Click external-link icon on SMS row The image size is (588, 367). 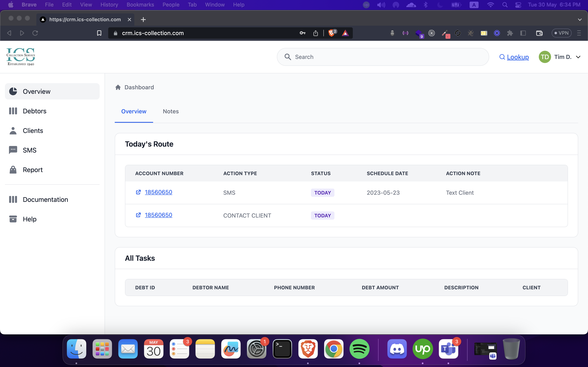point(138,192)
